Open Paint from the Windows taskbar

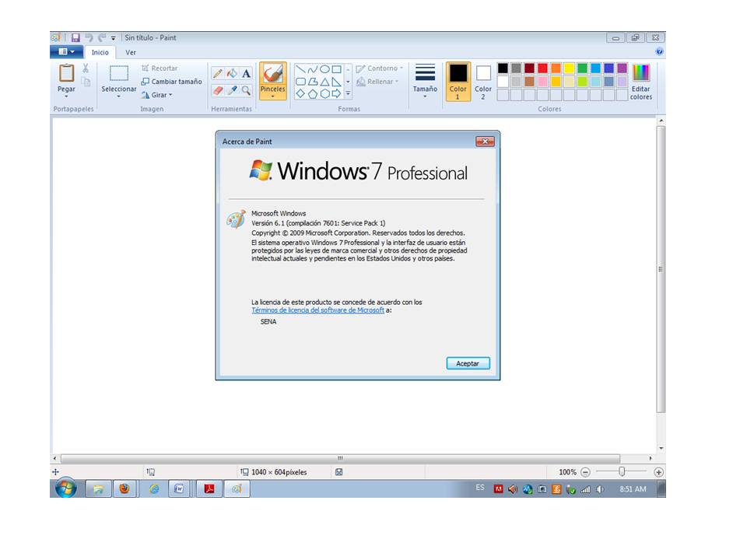237,490
